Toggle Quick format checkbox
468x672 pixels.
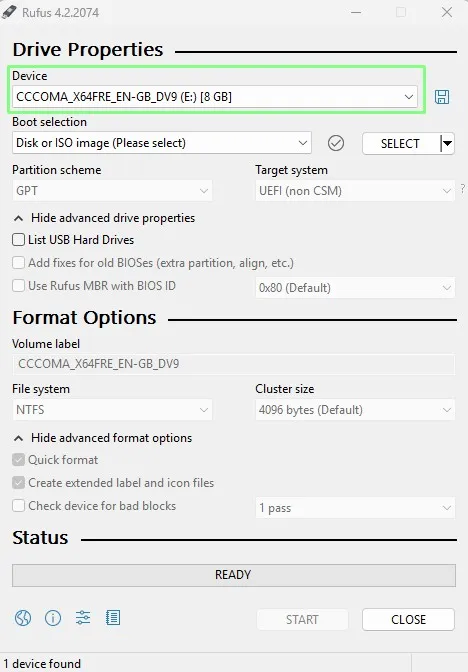click(18, 460)
